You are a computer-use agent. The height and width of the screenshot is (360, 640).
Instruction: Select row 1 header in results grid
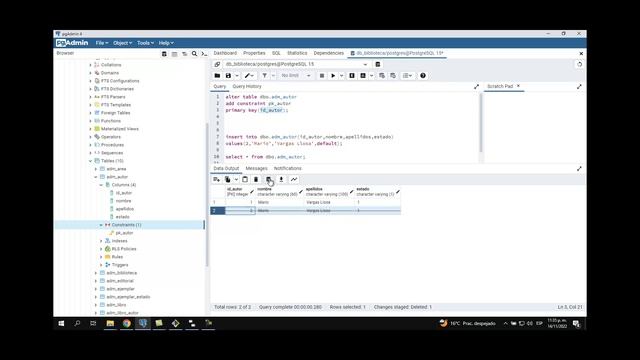click(218, 202)
